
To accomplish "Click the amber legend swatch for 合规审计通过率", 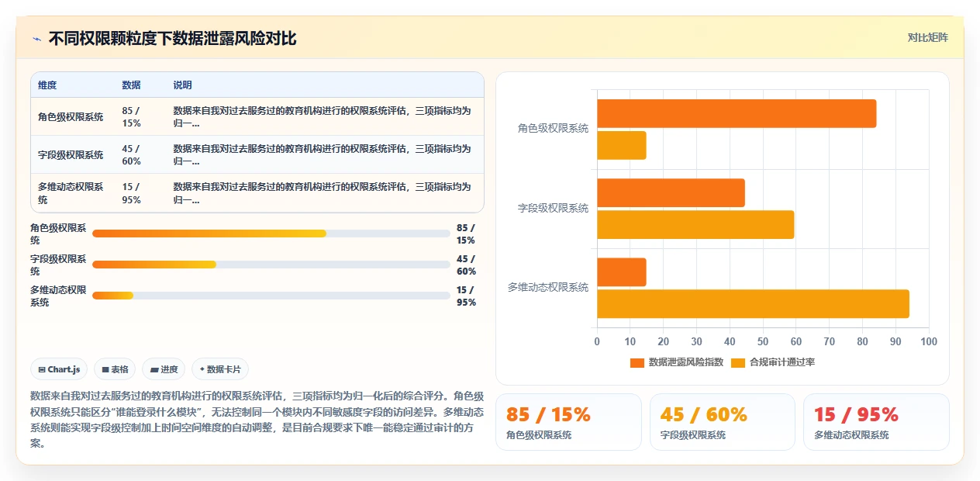I will pyautogui.click(x=738, y=362).
